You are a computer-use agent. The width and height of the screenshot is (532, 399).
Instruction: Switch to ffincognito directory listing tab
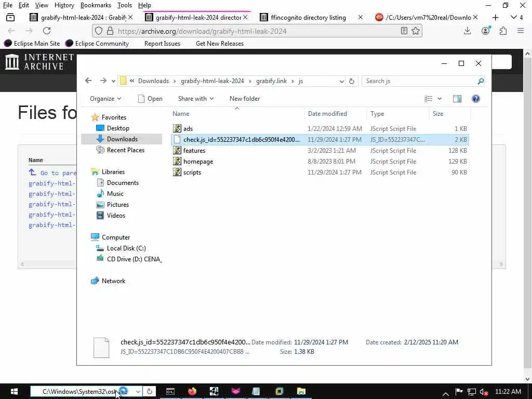tap(309, 17)
